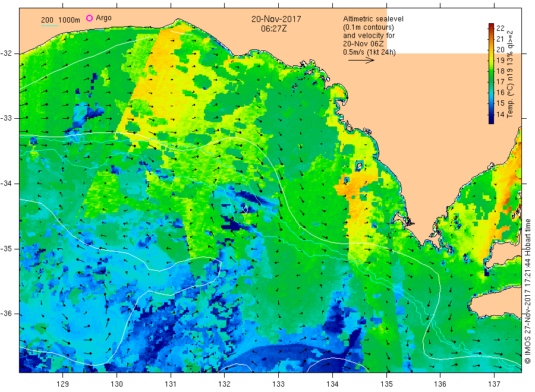Click the colorbar value 20
Image resolution: width=535 pixels, height=392 pixels.
pyautogui.click(x=500, y=50)
